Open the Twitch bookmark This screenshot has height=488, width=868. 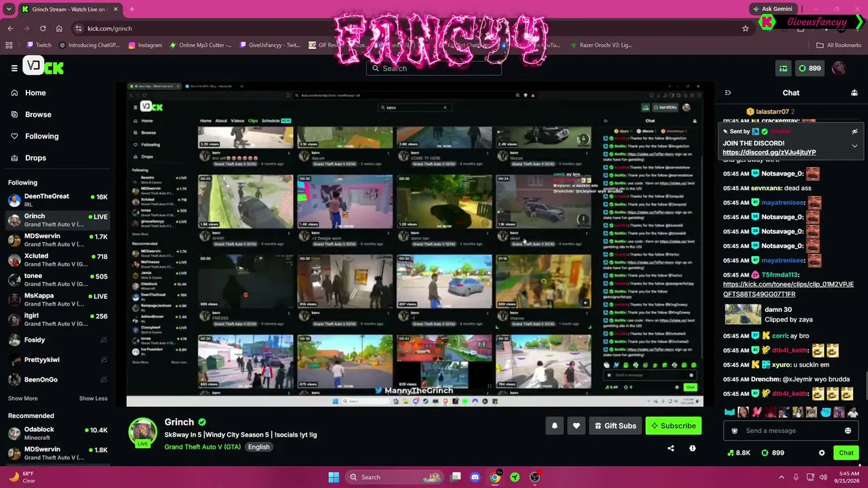coord(39,45)
